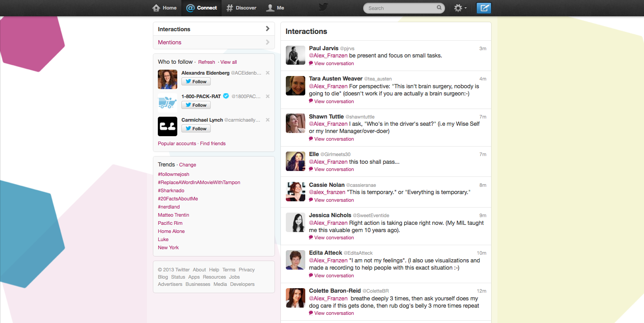View conversation on Jessica Nichols's tweet
The width and height of the screenshot is (644, 323).
coord(331,237)
